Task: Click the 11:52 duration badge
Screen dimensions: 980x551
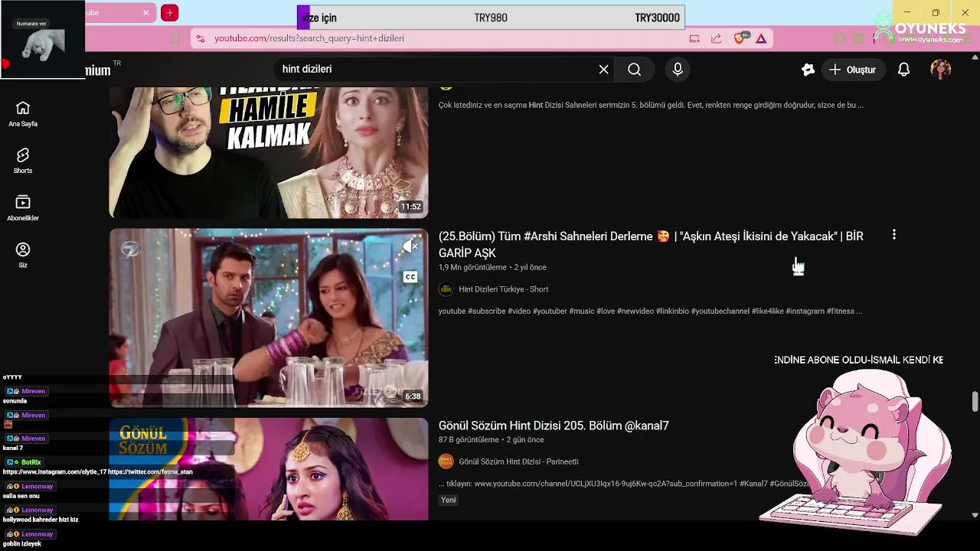Action: [411, 207]
